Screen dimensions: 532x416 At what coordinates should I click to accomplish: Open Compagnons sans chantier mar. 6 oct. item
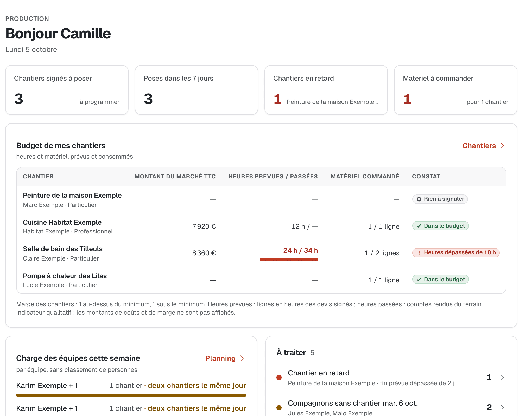point(391,407)
